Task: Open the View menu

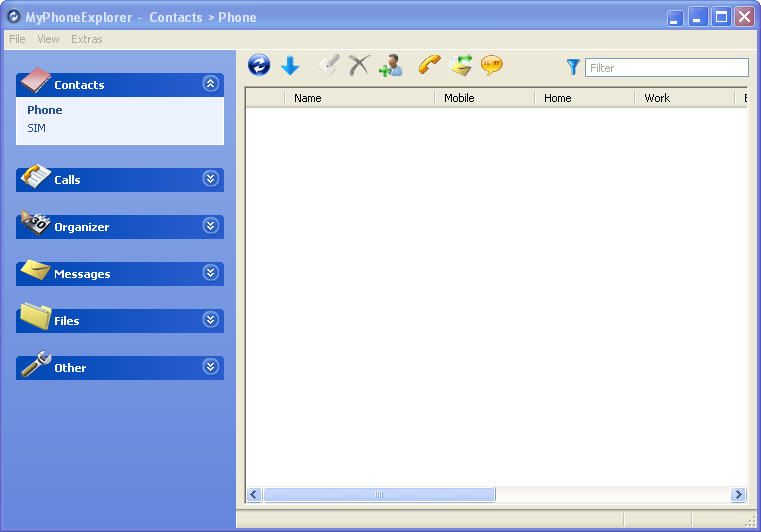Action: [49, 39]
